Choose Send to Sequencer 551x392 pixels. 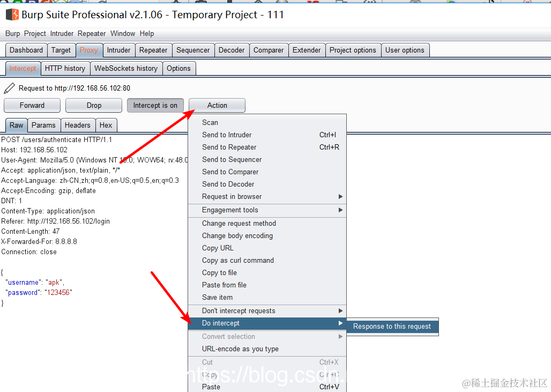pyautogui.click(x=267, y=160)
